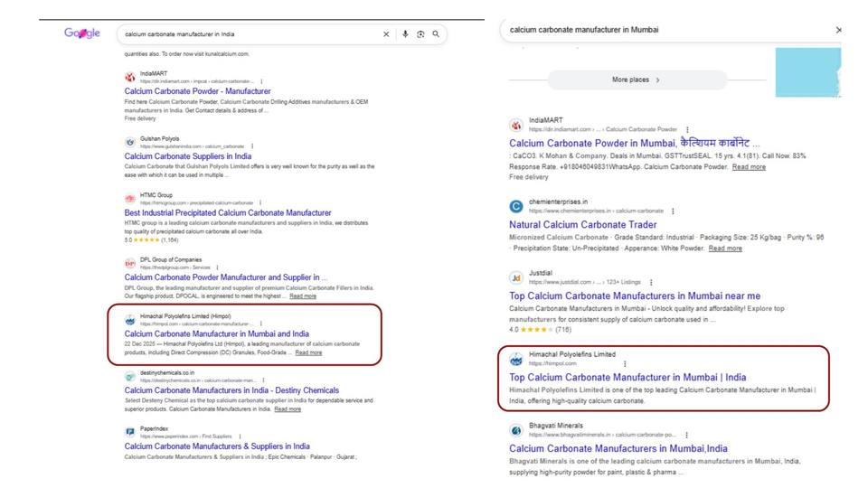Click the HTMC Group favicon
868x488 pixels.
(130, 199)
